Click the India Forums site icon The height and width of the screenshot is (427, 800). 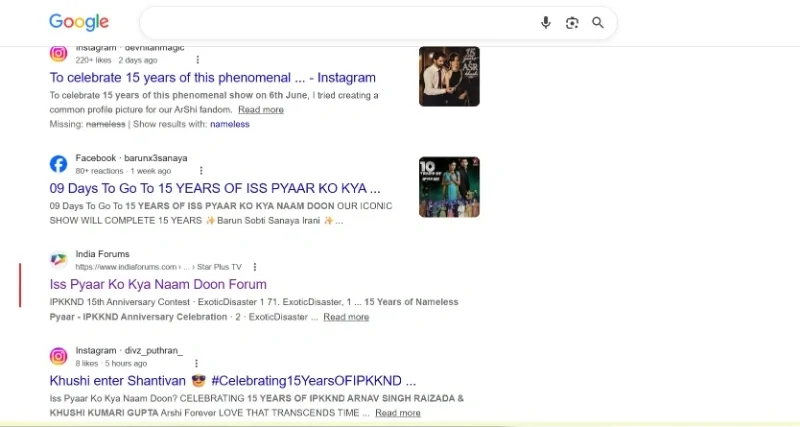click(x=58, y=260)
